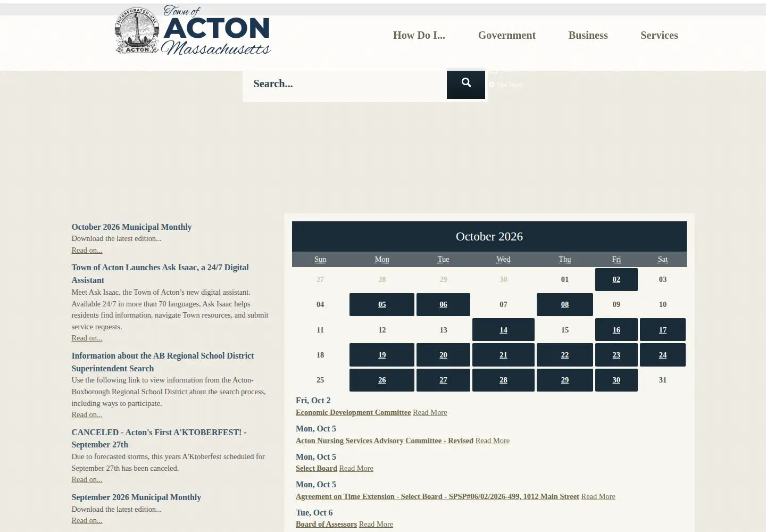766x532 pixels.
Task: Focus the Search... text field
Action: pyautogui.click(x=345, y=84)
